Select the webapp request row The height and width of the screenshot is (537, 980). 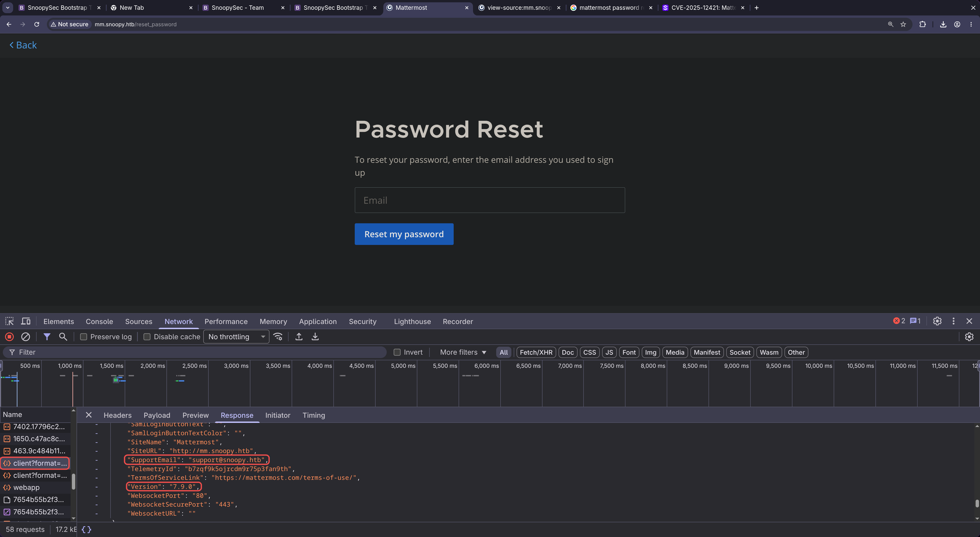(x=35, y=488)
